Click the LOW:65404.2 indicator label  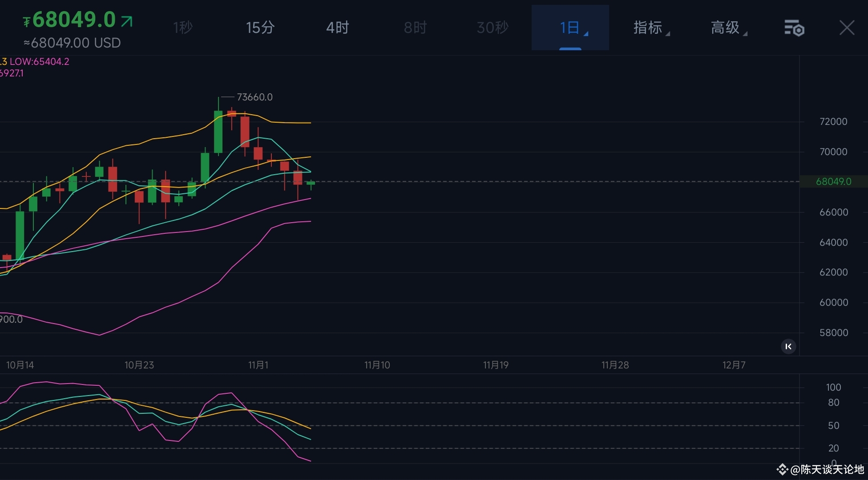point(40,61)
